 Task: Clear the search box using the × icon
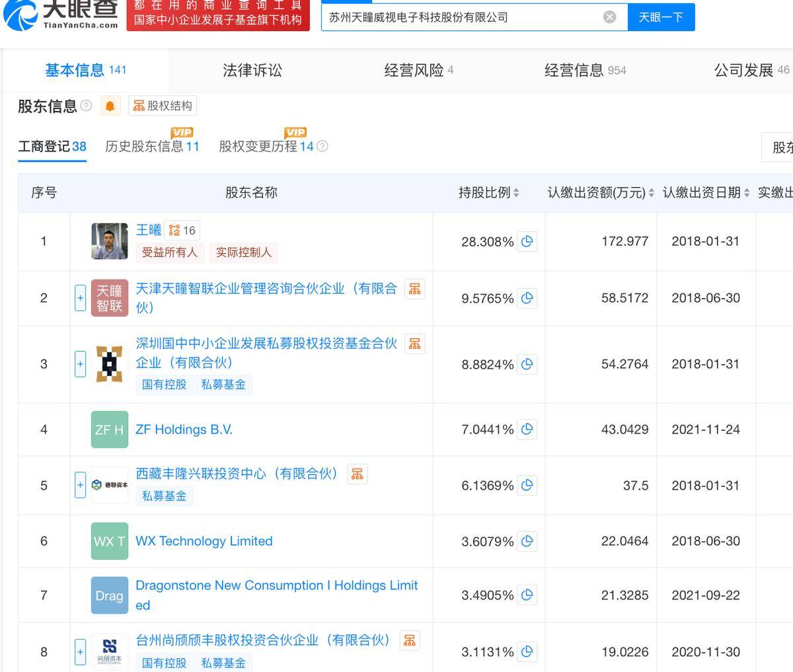[x=609, y=17]
